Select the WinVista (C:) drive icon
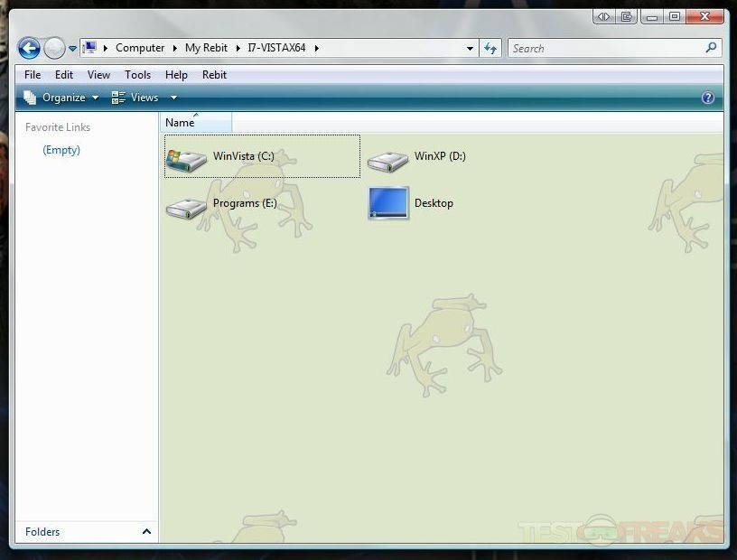737x560 pixels. [187, 159]
